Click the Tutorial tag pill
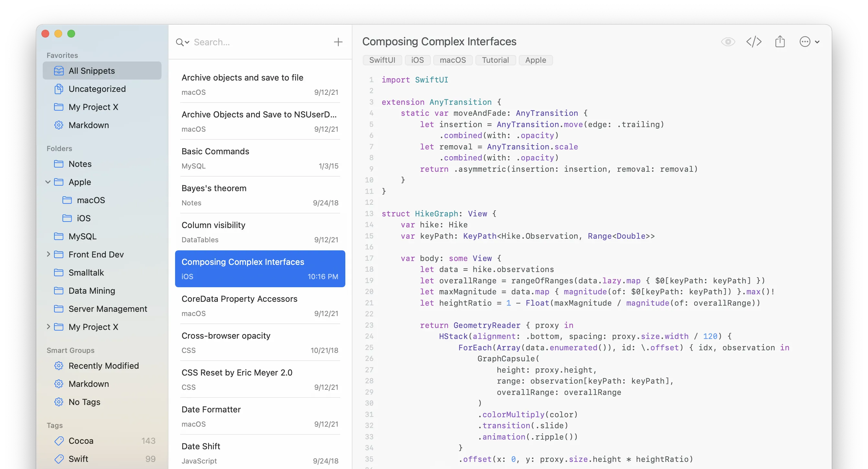Viewport: 868px width, 469px height. [495, 60]
